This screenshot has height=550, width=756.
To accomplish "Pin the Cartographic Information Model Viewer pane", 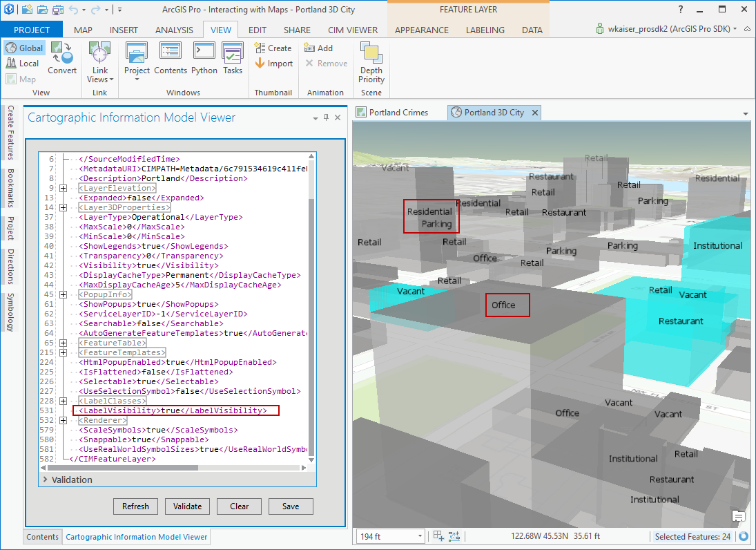I will tap(327, 117).
